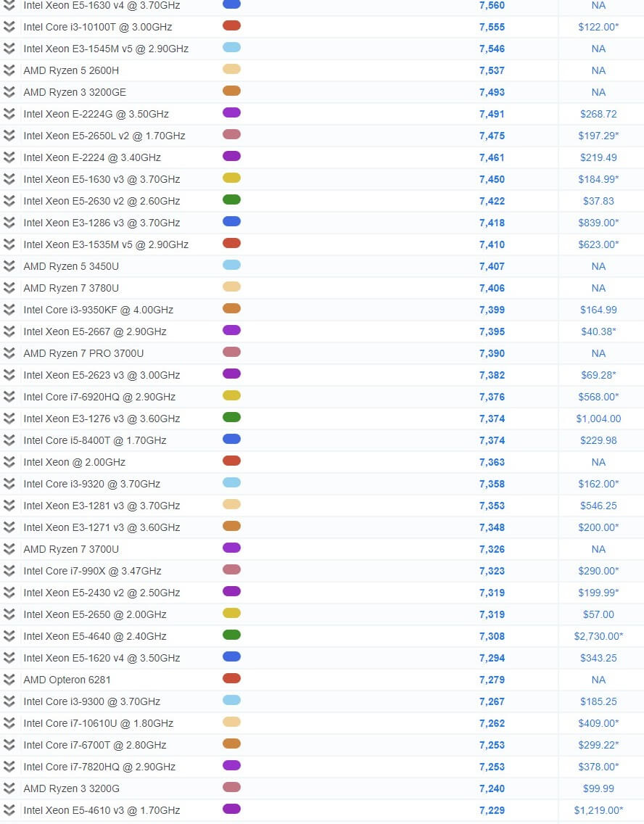Expand the AMD Ryzen 3 3200GE row chevron
This screenshot has width=644, height=824.
[x=9, y=92]
